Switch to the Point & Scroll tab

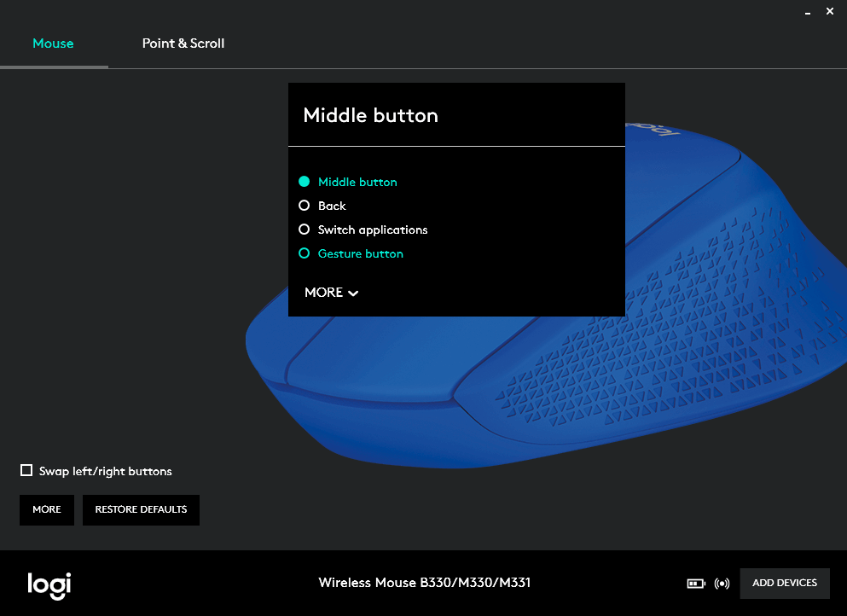183,44
